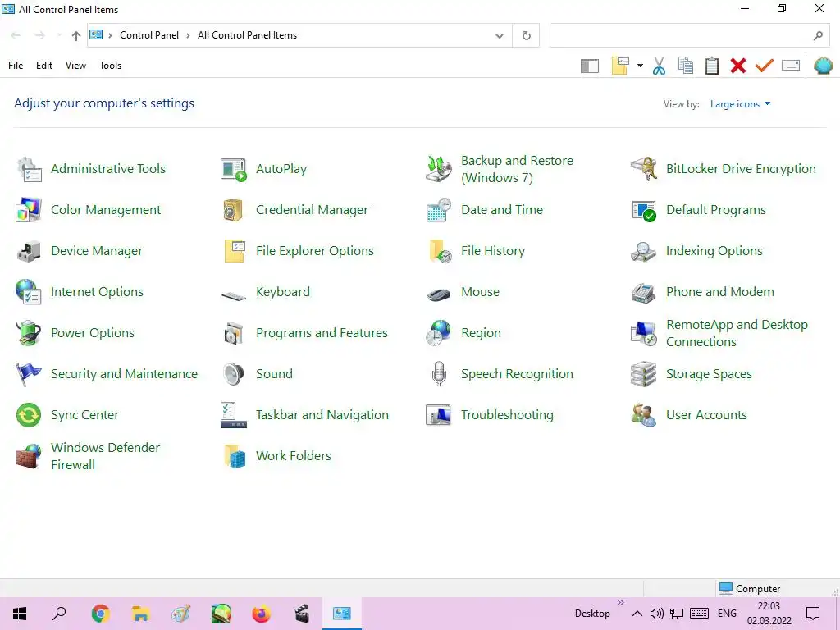Click the Copy toolbar icon
Image resolution: width=840 pixels, height=630 pixels.
click(686, 66)
